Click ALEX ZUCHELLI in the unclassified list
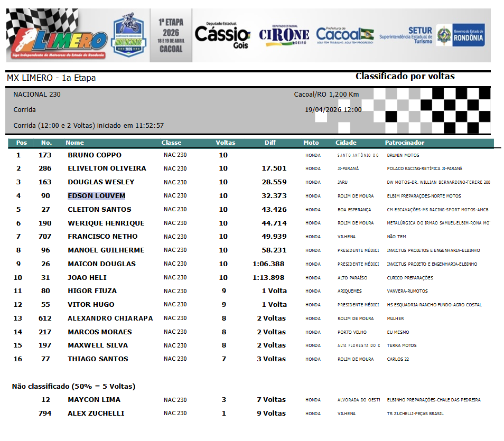 click(96, 414)
